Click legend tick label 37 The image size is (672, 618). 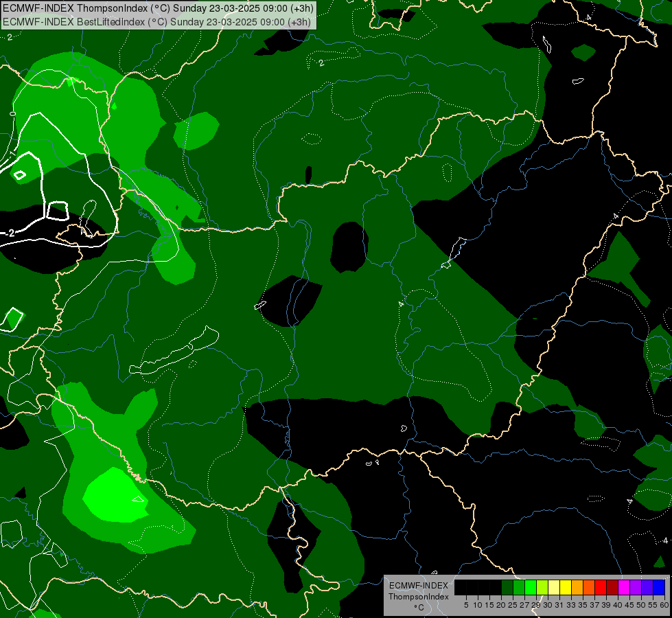coord(594,605)
